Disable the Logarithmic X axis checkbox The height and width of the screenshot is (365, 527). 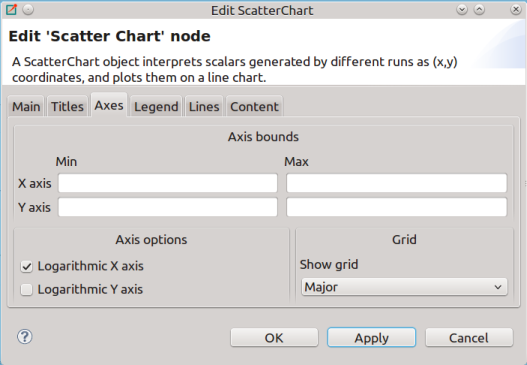coord(27,267)
